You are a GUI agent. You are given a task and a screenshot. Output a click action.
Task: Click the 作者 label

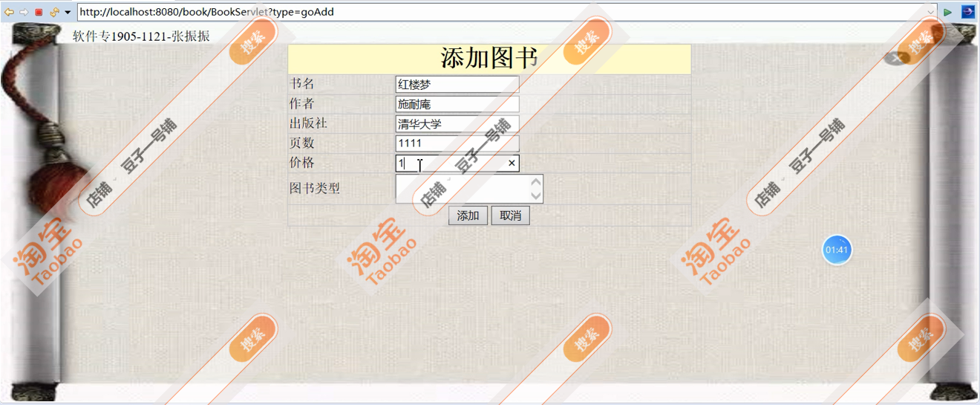pyautogui.click(x=302, y=104)
